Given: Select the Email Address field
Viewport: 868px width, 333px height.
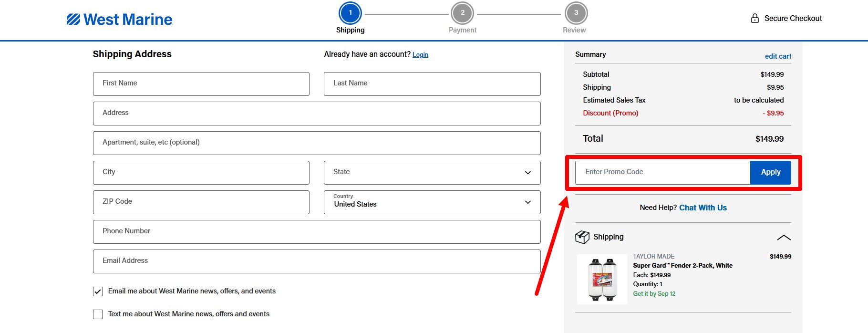Looking at the screenshot, I should [317, 261].
